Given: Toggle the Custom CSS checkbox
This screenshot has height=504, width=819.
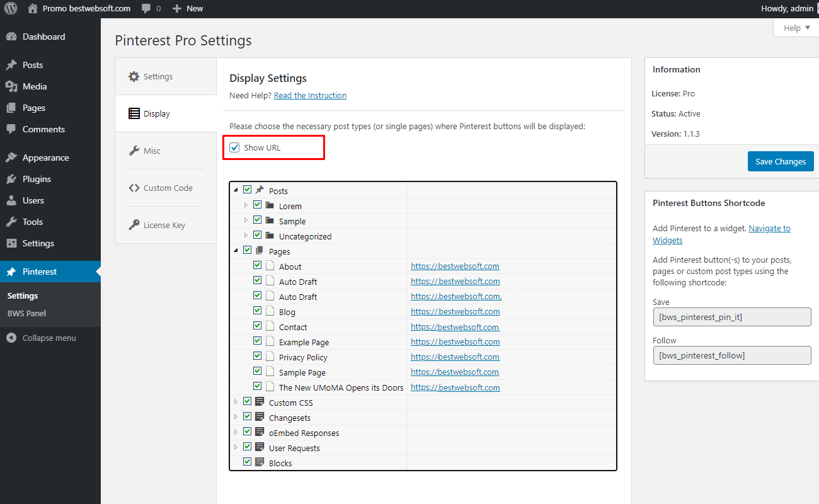Looking at the screenshot, I should [x=247, y=401].
